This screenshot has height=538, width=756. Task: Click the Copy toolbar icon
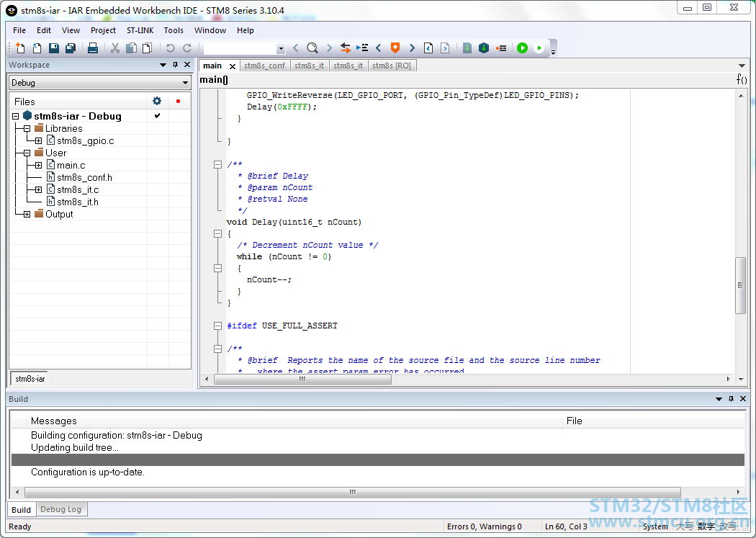131,48
